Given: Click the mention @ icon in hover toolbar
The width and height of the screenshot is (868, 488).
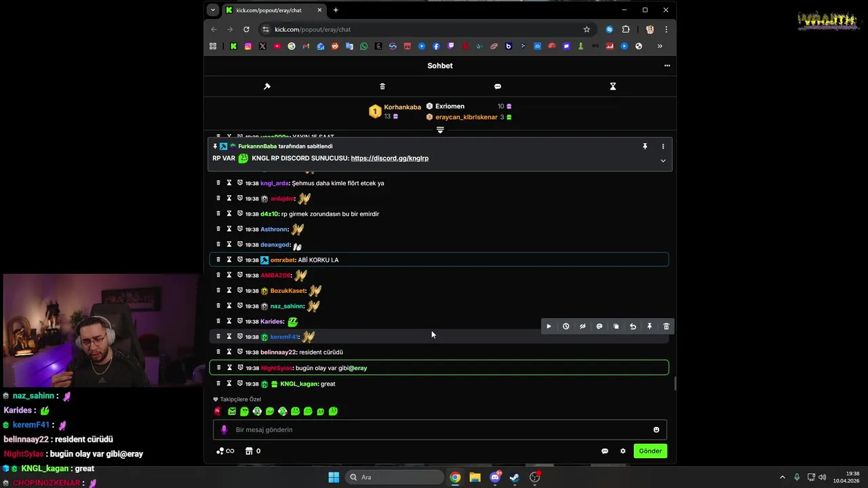Looking at the screenshot, I should pos(599,327).
